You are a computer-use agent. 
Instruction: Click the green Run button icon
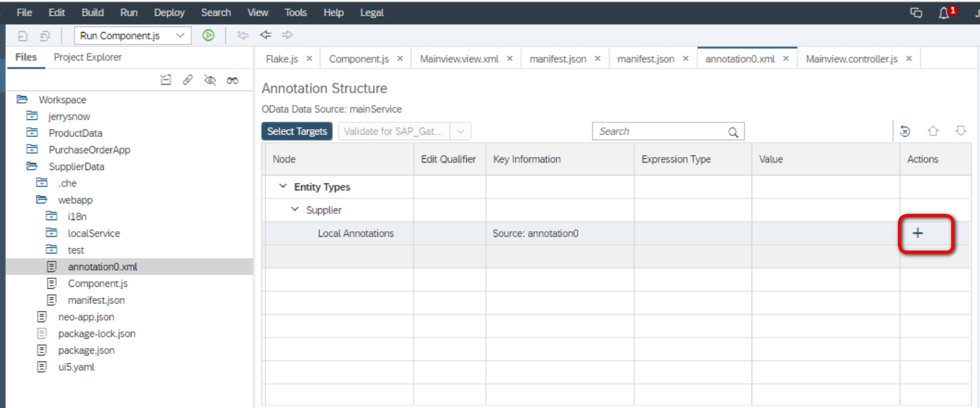click(209, 35)
